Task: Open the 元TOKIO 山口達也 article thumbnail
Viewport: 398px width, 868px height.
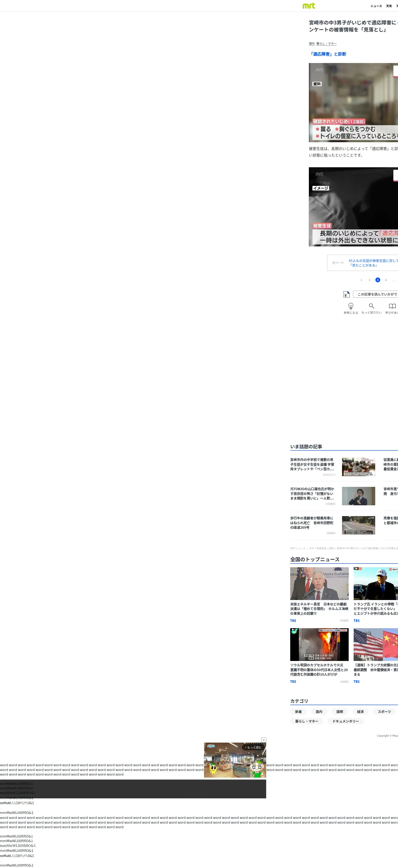Action: [x=358, y=496]
